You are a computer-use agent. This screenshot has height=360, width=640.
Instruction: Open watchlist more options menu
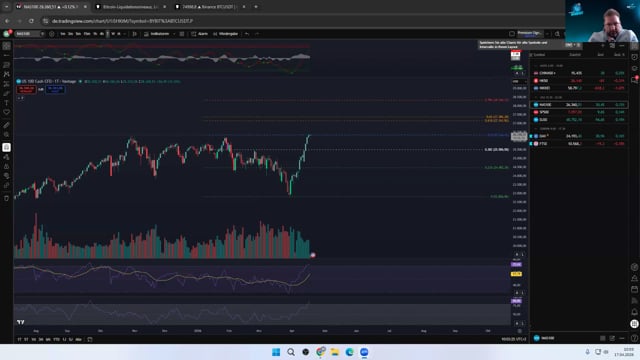[x=622, y=45]
